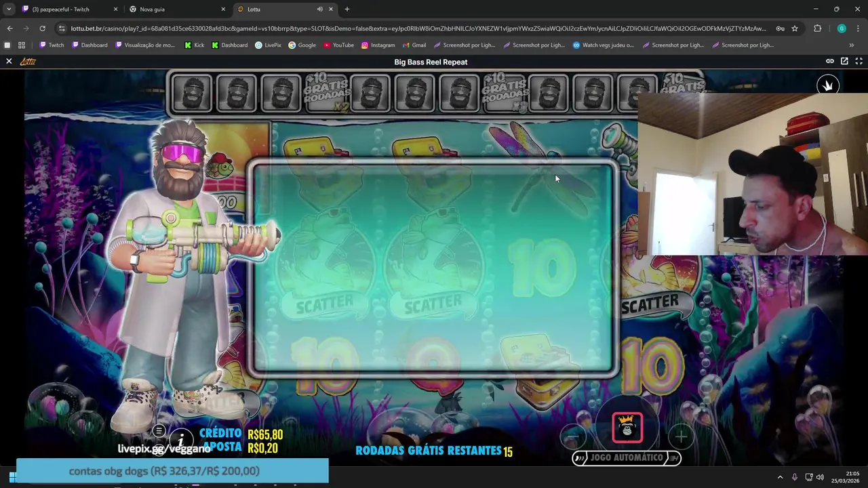Bookmark this page with the star
The width and height of the screenshot is (868, 488).
[795, 28]
